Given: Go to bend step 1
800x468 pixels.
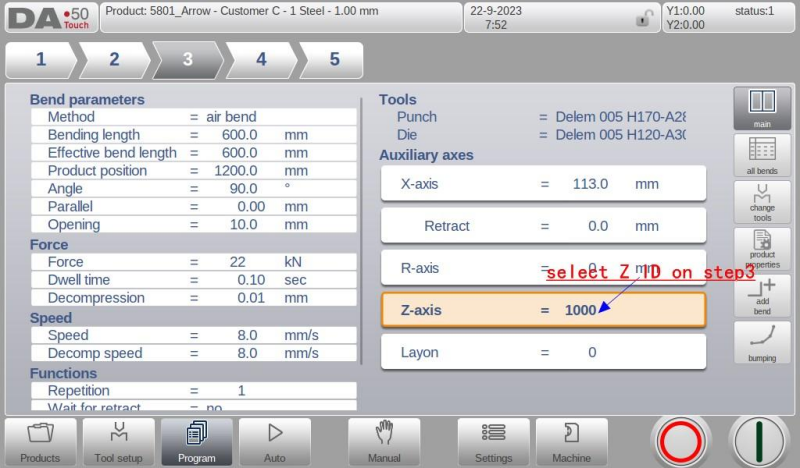Looking at the screenshot, I should pyautogui.click(x=41, y=59).
